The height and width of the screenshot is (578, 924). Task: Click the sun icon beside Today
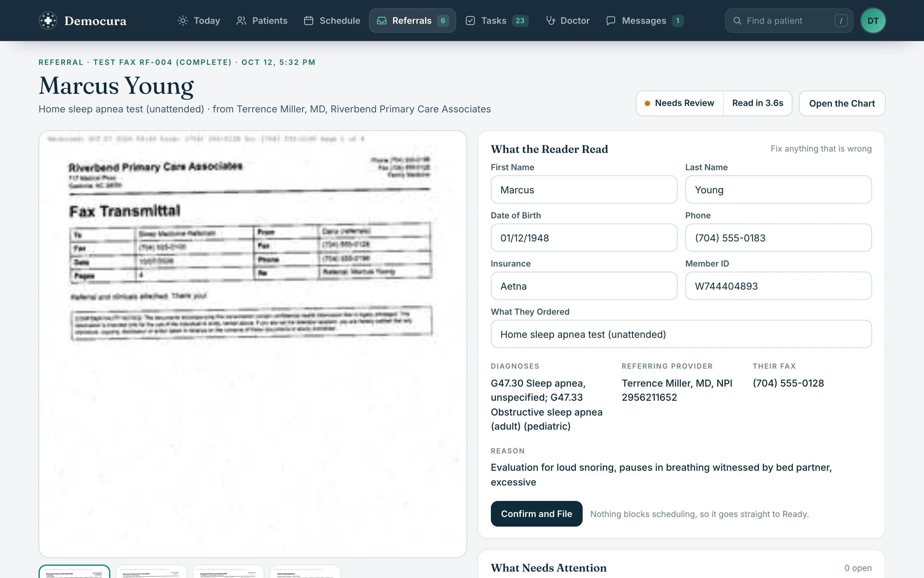tap(183, 21)
